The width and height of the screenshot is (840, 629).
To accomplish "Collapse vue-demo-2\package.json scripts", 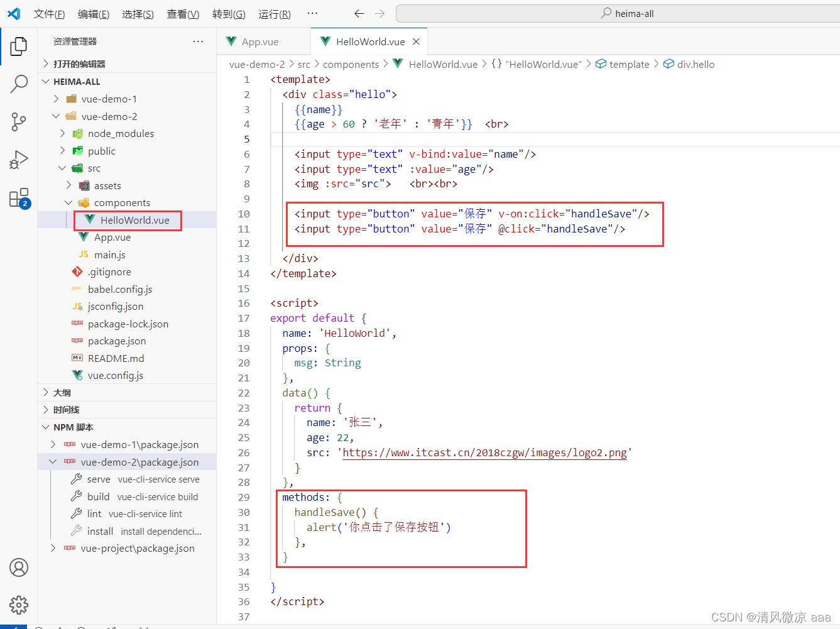I will [x=127, y=462].
